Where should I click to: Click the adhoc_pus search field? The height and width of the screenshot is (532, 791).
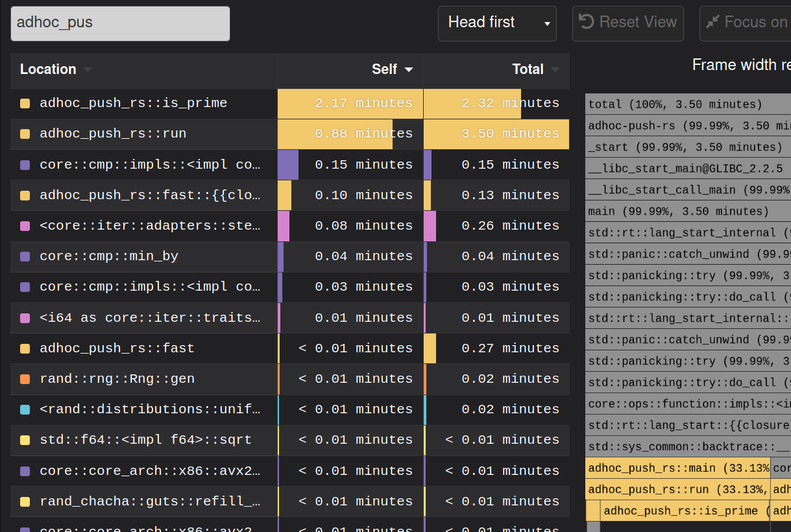[x=120, y=23]
